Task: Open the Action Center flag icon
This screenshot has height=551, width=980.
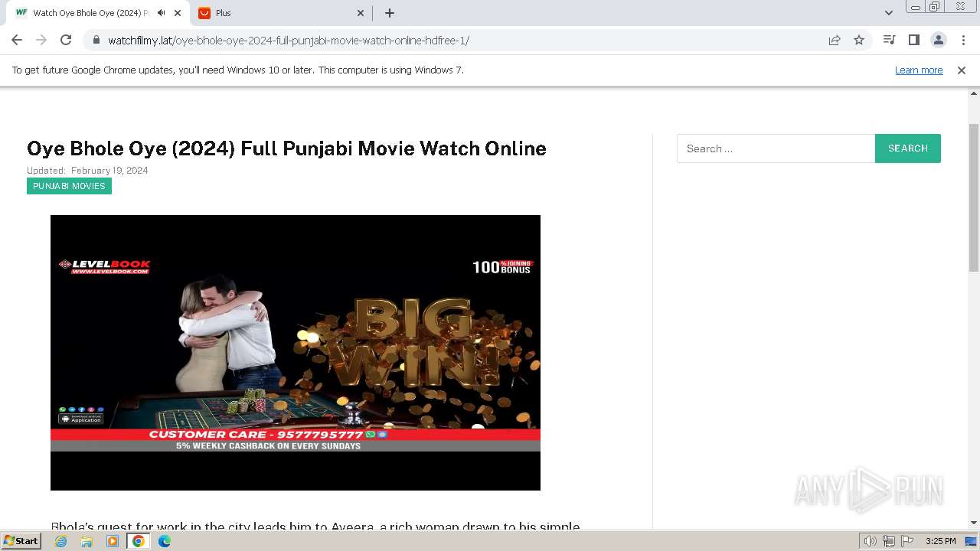Action: coord(907,541)
